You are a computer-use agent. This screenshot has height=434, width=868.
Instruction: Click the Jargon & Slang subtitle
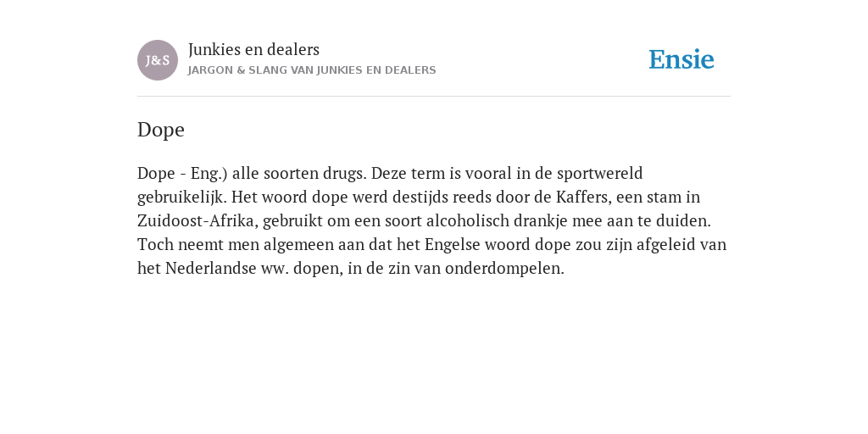pos(312,70)
